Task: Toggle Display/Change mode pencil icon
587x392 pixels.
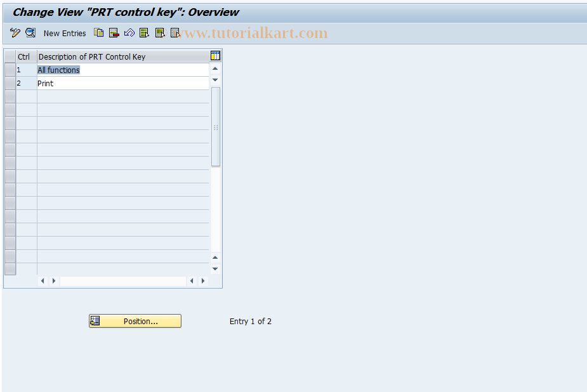Action: pyautogui.click(x=15, y=33)
